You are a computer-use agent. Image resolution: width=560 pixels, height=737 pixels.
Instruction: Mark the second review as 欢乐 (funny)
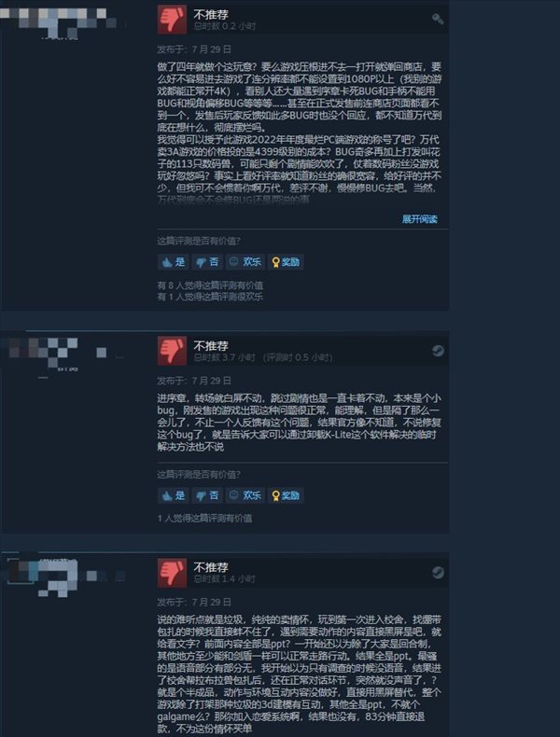point(245,495)
